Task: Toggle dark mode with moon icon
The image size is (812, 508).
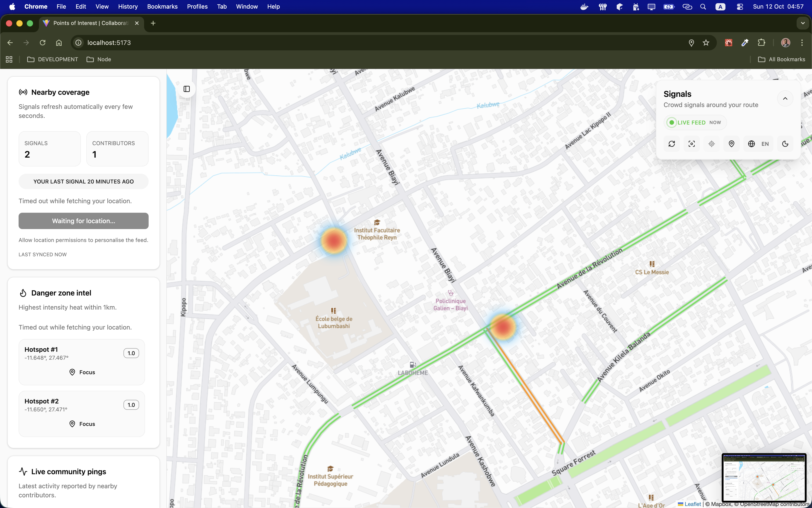Action: coord(785,144)
